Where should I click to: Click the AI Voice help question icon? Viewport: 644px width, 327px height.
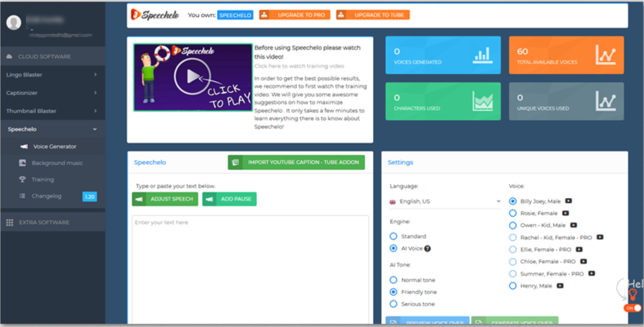point(428,248)
